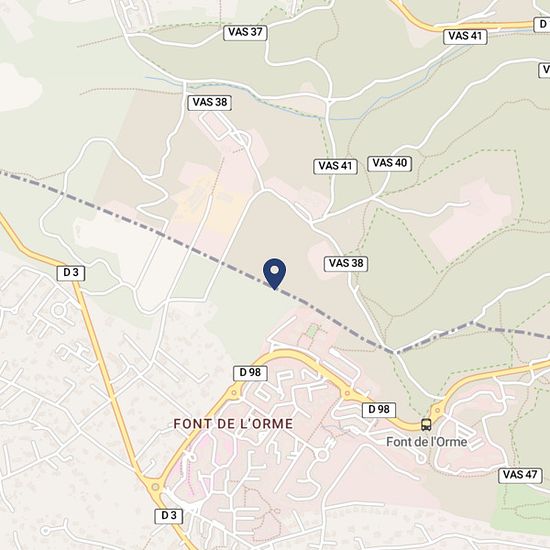Click the VAS 47 road shield
Image resolution: width=550 pixels, height=550 pixels.
[x=520, y=475]
